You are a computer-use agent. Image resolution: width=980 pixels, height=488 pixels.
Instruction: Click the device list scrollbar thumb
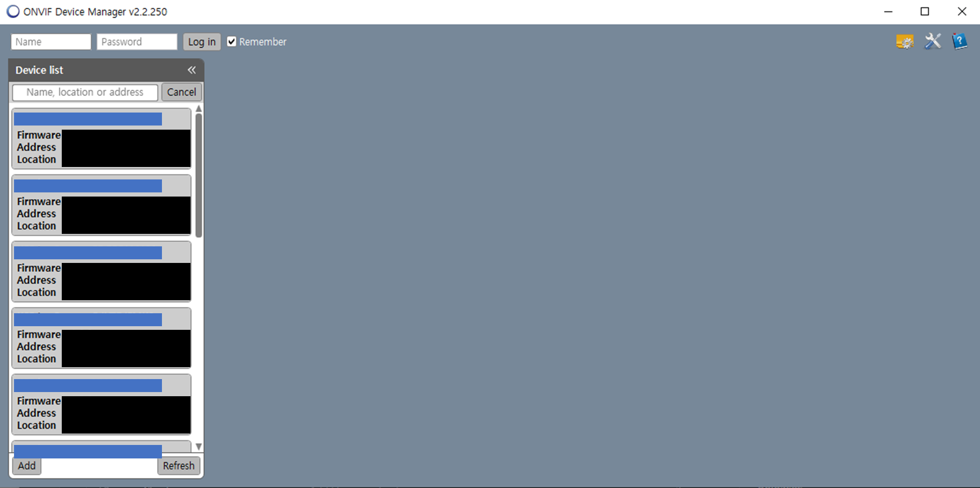(x=199, y=175)
